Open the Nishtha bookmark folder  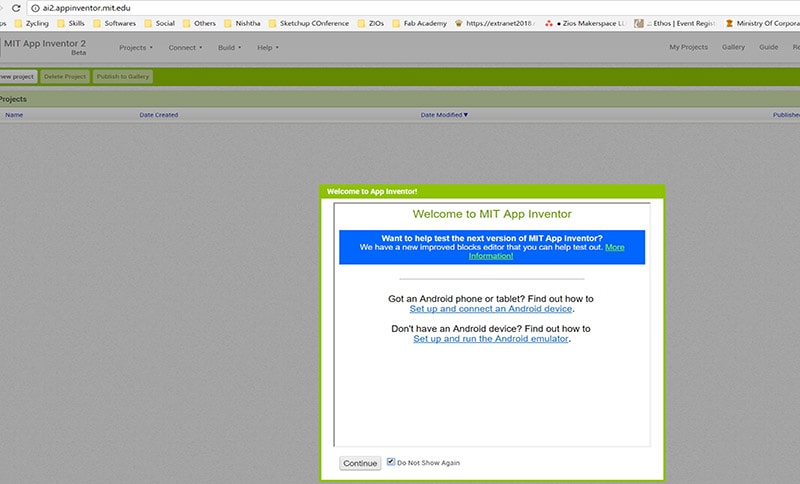242,23
